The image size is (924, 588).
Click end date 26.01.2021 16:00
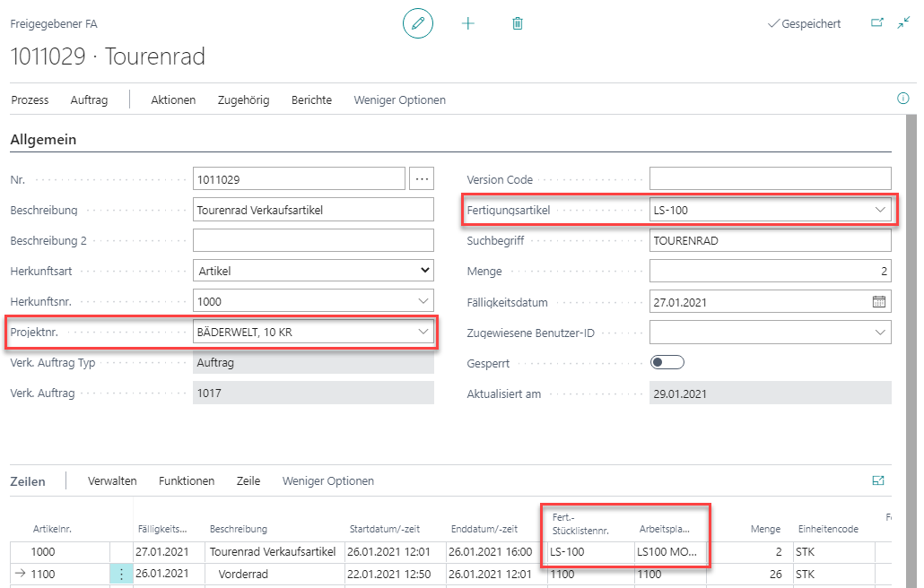(x=491, y=552)
